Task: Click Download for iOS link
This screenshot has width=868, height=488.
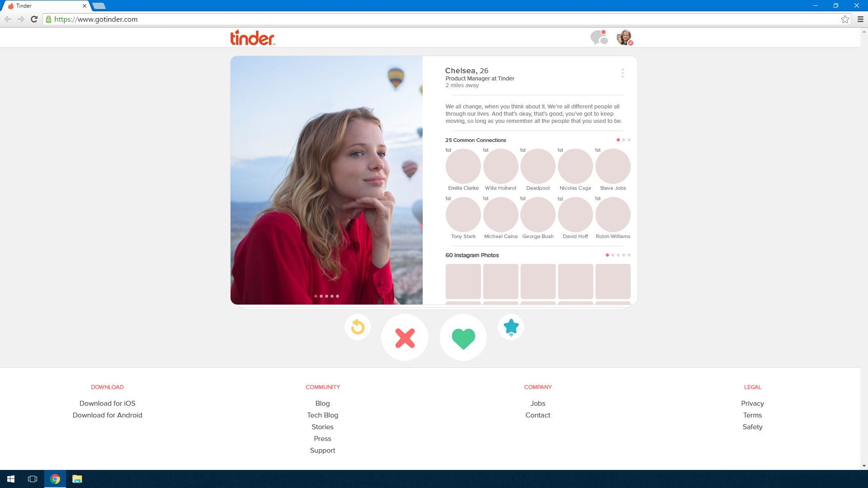Action: (x=107, y=404)
